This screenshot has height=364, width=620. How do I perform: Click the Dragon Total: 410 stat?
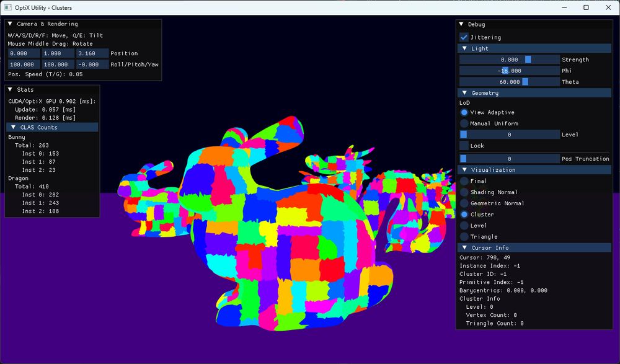pyautogui.click(x=32, y=187)
